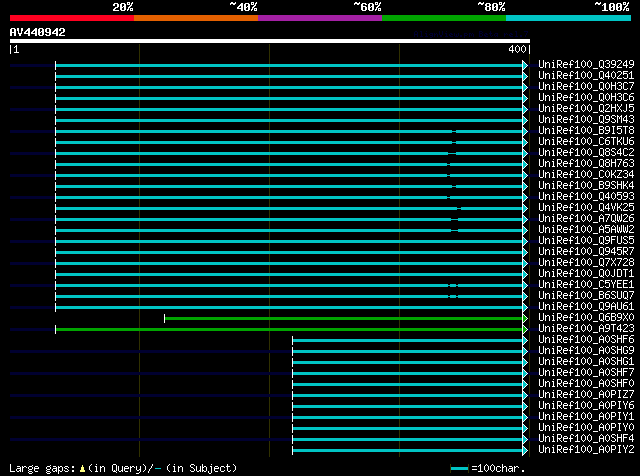Click the white query sequence bar
This screenshot has height=476, width=640.
tap(270, 41)
